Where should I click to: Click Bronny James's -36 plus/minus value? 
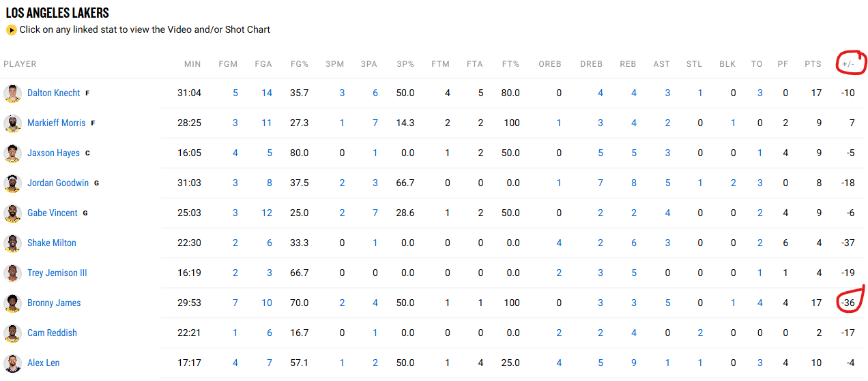point(848,303)
